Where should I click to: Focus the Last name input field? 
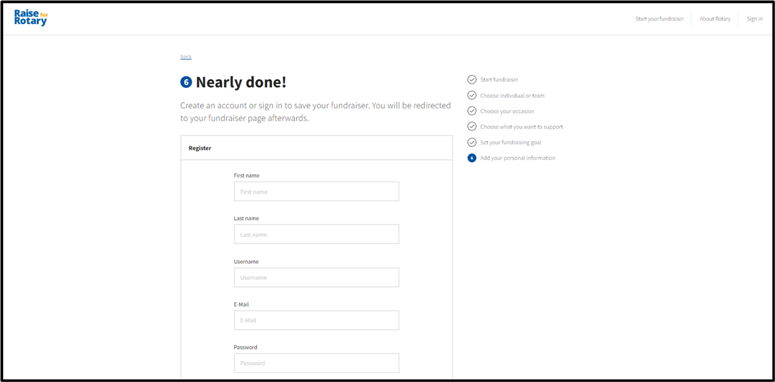click(x=316, y=234)
